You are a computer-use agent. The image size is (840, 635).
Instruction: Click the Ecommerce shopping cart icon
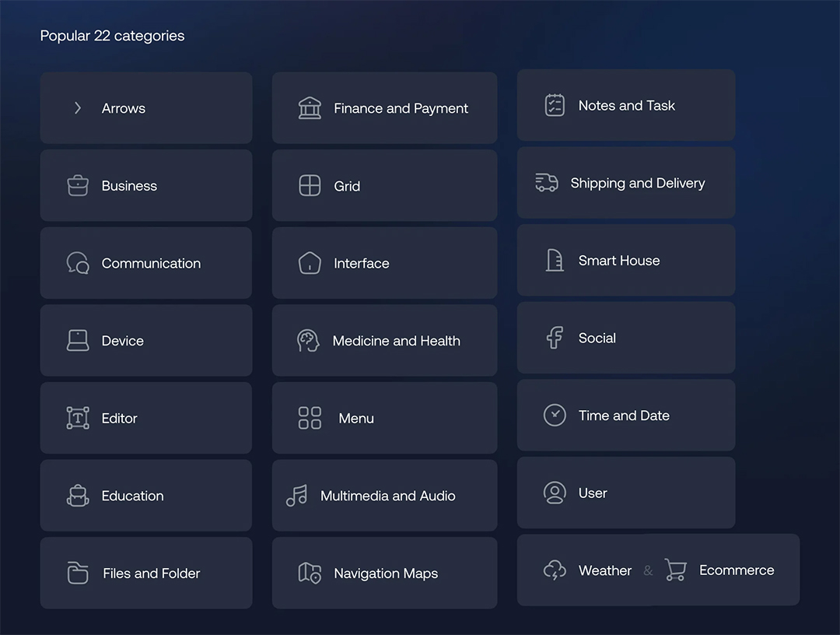(x=675, y=570)
